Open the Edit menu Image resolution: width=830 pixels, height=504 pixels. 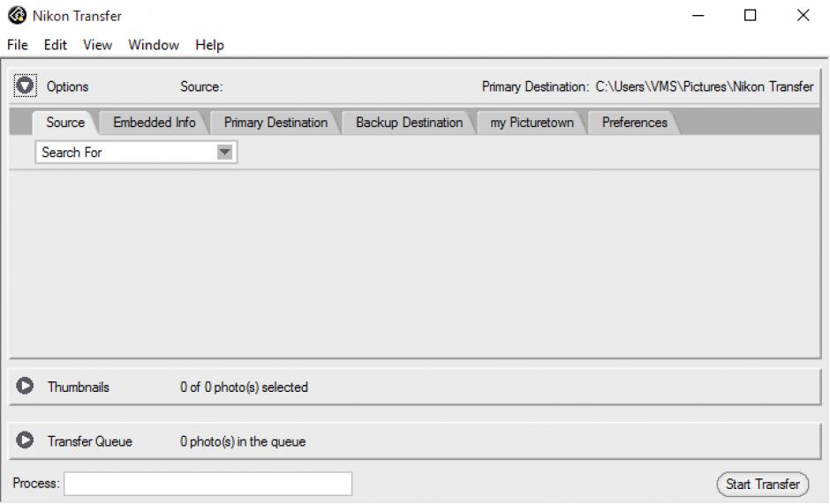click(x=56, y=45)
